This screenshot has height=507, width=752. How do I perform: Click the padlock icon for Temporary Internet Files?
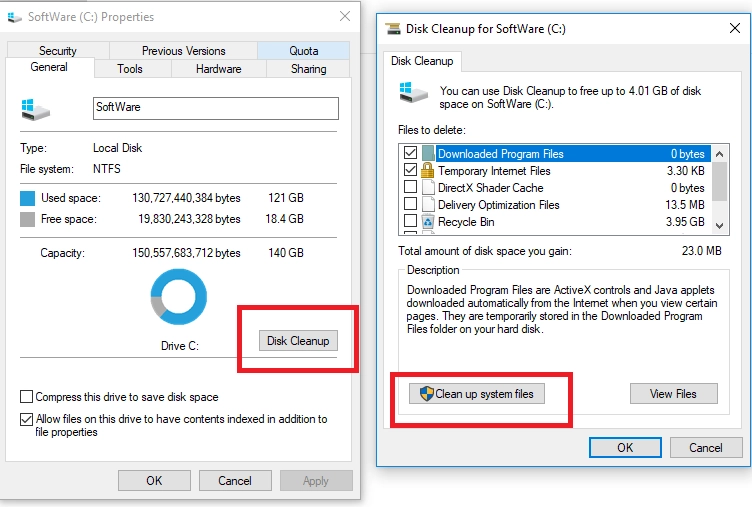click(x=427, y=170)
